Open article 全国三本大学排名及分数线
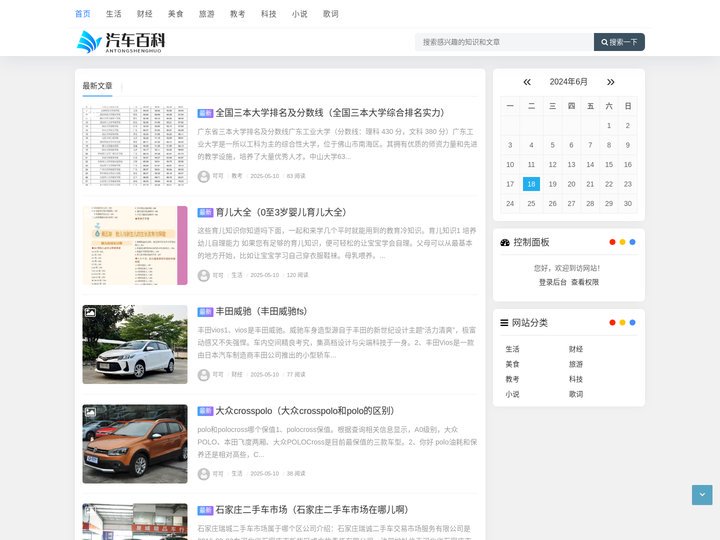The image size is (720, 540). coord(330,113)
